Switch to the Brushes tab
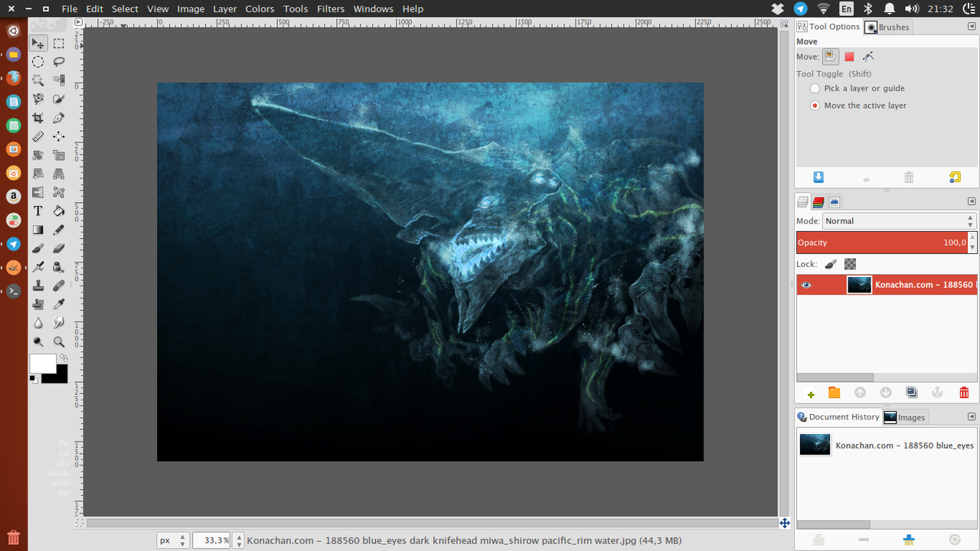The height and width of the screenshot is (551, 980). pos(887,27)
